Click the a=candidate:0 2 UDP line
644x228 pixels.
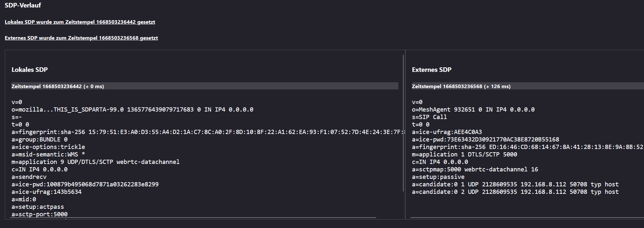[x=515, y=192]
